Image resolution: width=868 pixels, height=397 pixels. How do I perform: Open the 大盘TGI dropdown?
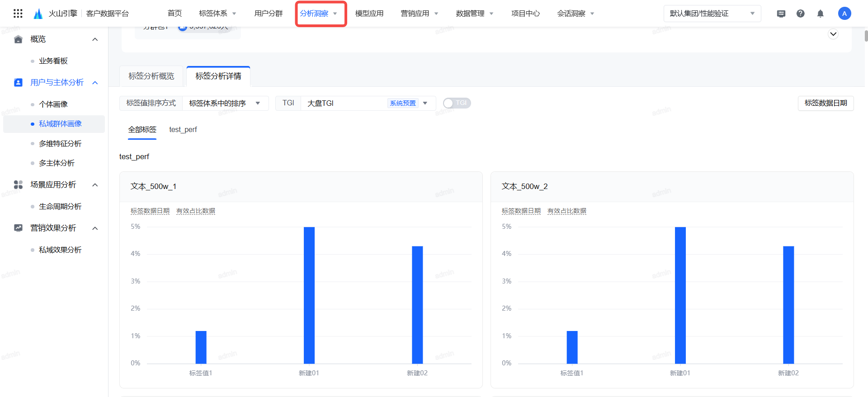pos(367,103)
